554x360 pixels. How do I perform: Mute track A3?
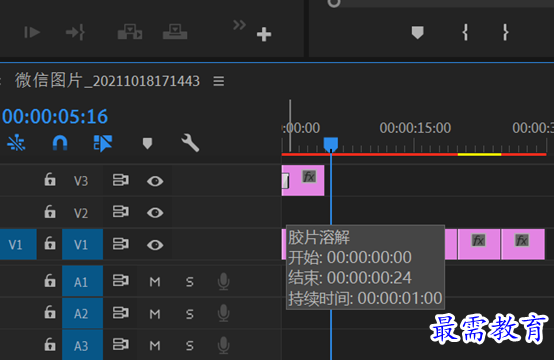pos(155,346)
